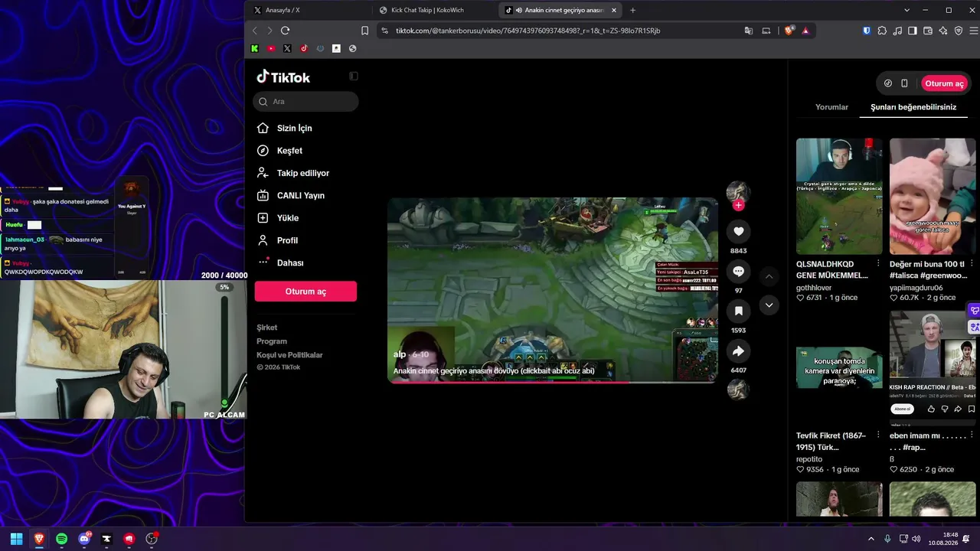This screenshot has height=551, width=980.
Task: Open yapiimagduru06 profile link
Action: 916,288
